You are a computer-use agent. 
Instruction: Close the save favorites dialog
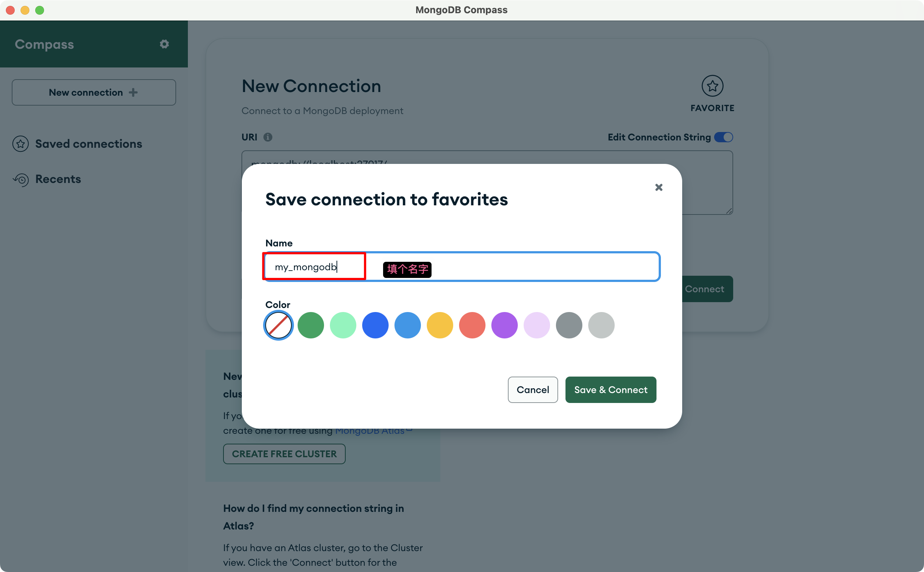pyautogui.click(x=658, y=187)
